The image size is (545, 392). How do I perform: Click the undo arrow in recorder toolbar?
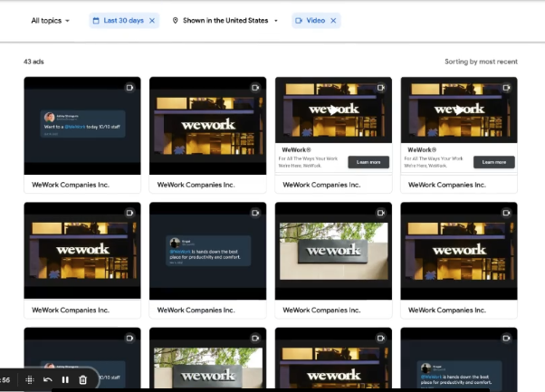47,379
